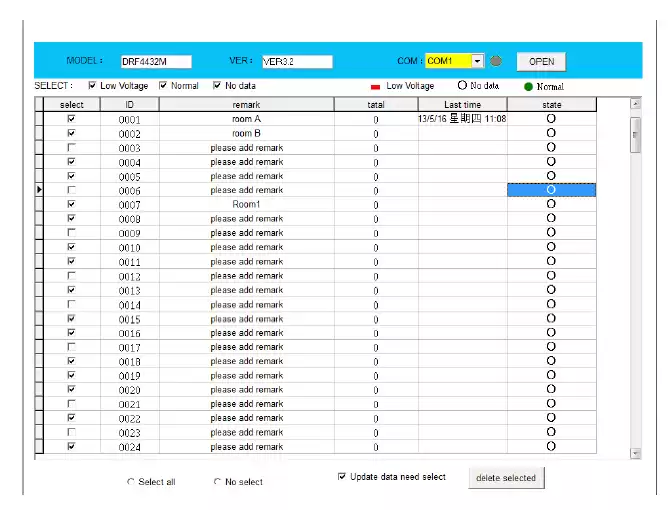Click the green Normal legend dot

(x=527, y=87)
